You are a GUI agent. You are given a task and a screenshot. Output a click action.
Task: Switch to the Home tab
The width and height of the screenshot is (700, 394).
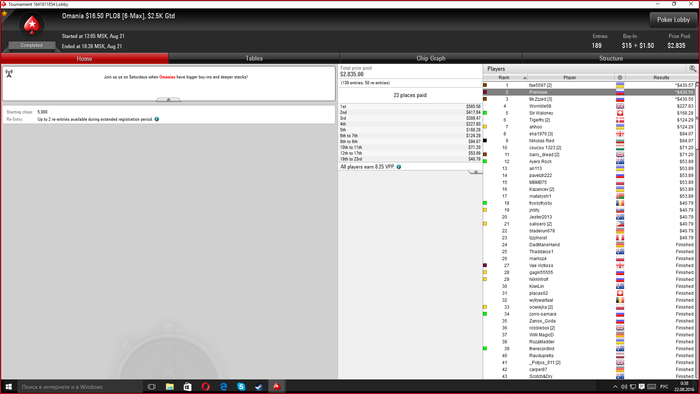[84, 58]
